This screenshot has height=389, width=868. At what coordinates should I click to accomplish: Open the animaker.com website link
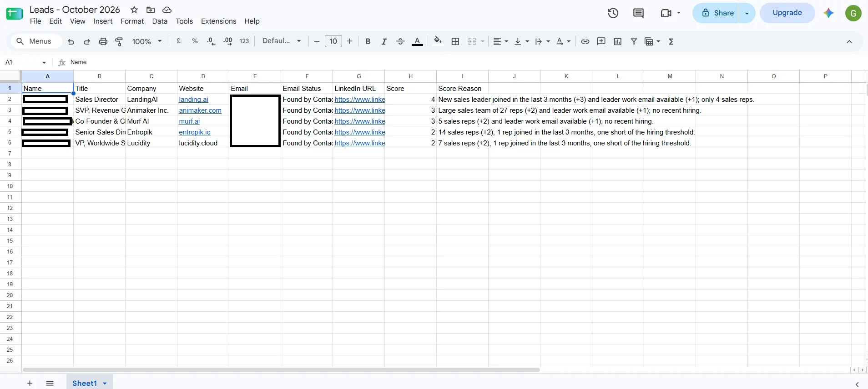[200, 110]
